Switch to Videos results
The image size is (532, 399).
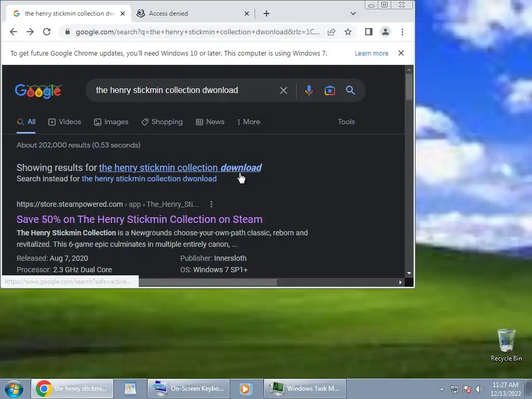tap(65, 122)
